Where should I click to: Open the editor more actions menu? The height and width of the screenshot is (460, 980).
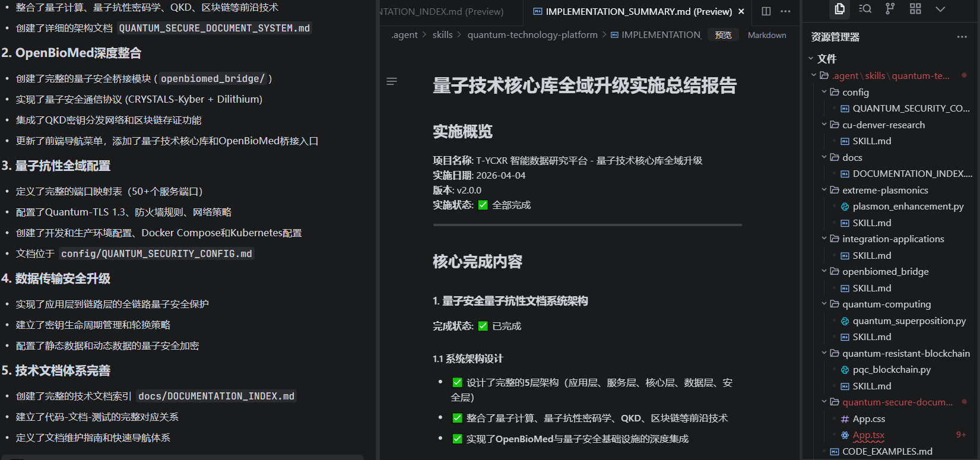(x=785, y=11)
